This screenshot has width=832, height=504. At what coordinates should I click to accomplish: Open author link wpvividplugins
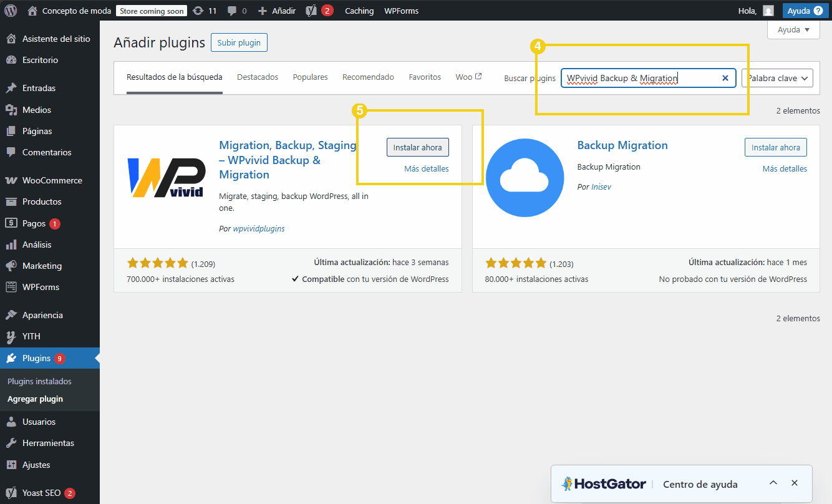click(259, 229)
